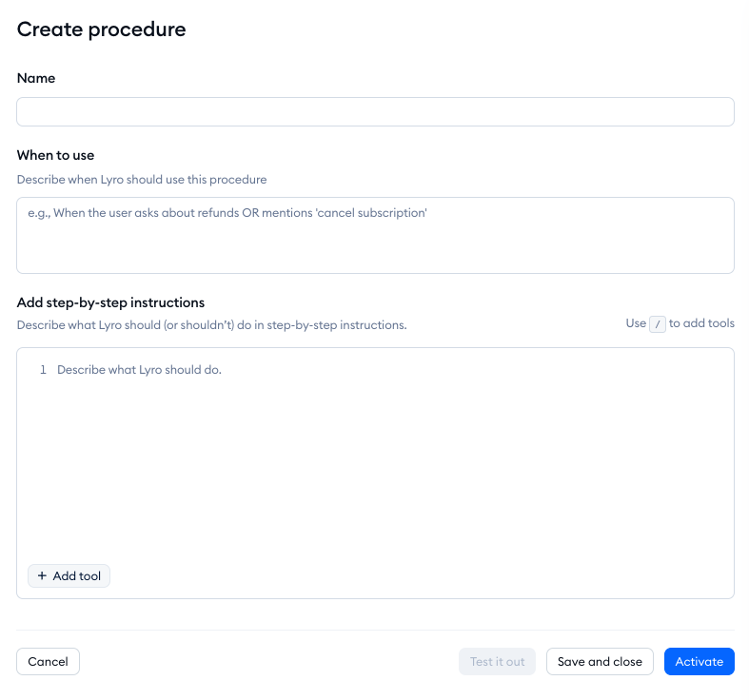The image size is (749, 700).
Task: Select line number 1 in instructions editor
Action: (x=43, y=370)
